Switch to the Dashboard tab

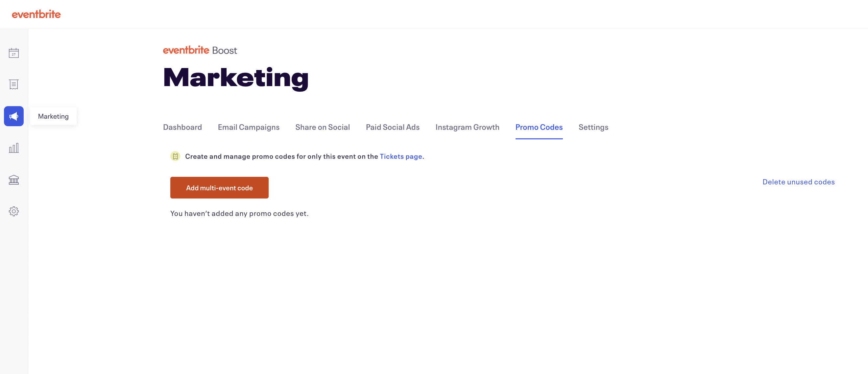(182, 127)
